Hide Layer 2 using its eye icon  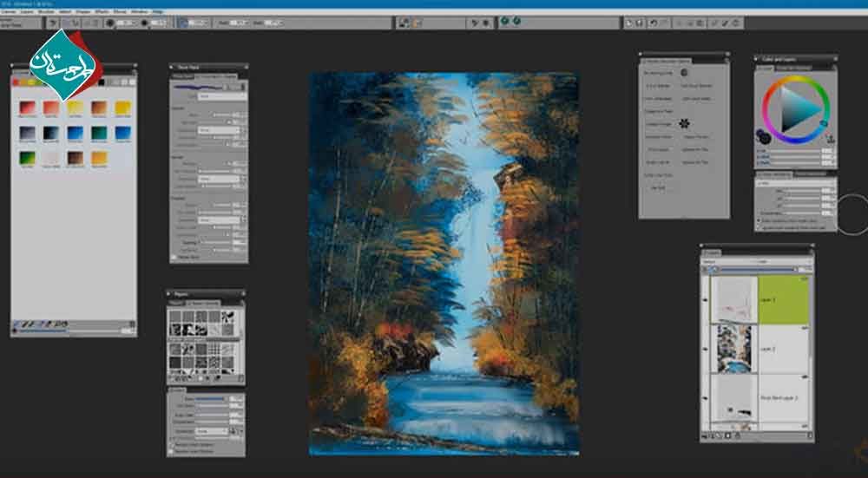705,349
